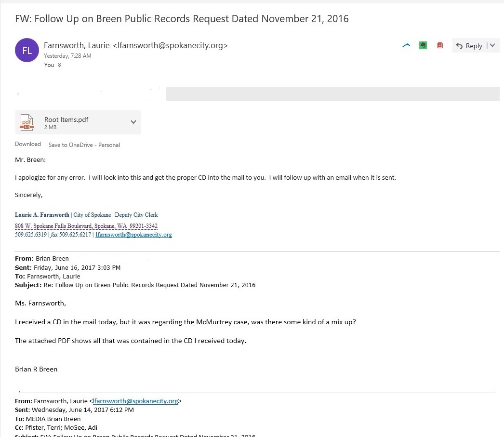
Task: Click the purple FL sender avatar
Action: (27, 50)
